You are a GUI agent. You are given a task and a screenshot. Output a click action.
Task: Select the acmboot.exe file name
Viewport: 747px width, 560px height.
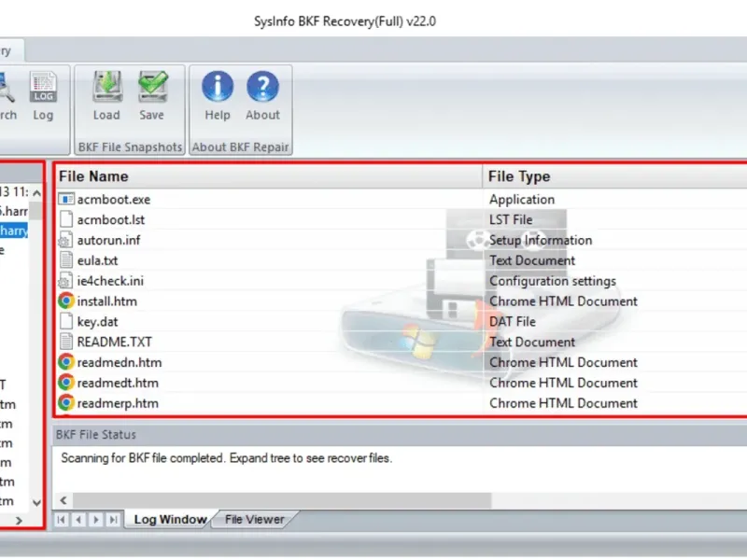coord(113,200)
